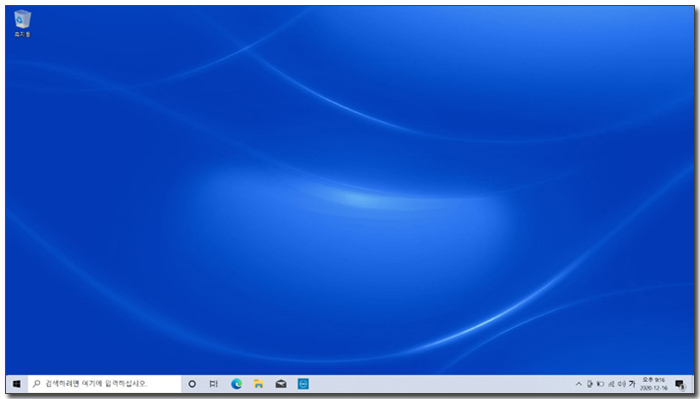The image size is (700, 399).
Task: Open the battery status tray icon
Action: pyautogui.click(x=600, y=384)
